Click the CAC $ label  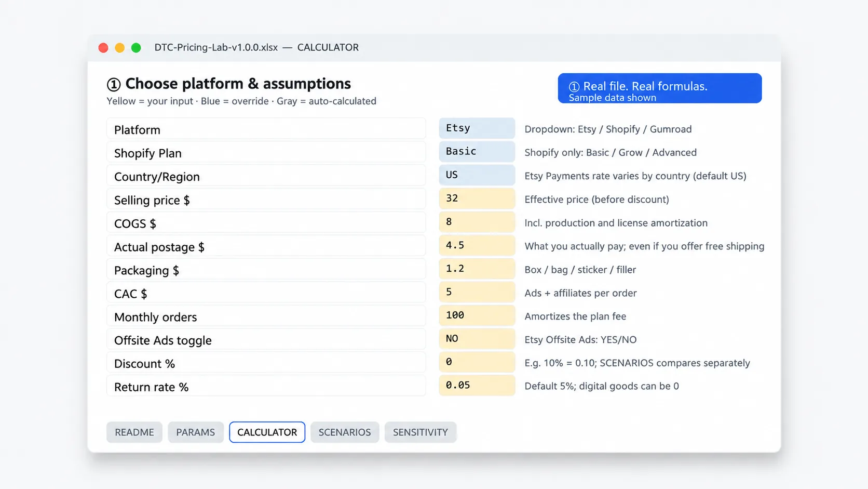click(131, 294)
